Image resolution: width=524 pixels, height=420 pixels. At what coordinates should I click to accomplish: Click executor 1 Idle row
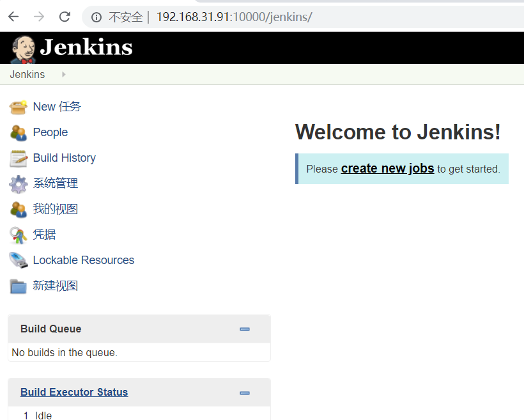click(x=139, y=416)
